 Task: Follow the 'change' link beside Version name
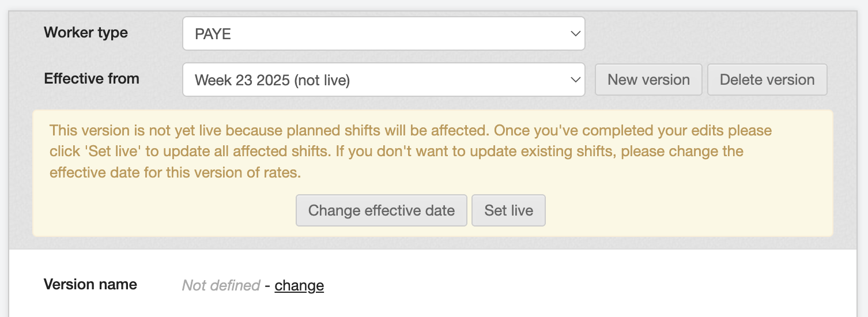[299, 285]
